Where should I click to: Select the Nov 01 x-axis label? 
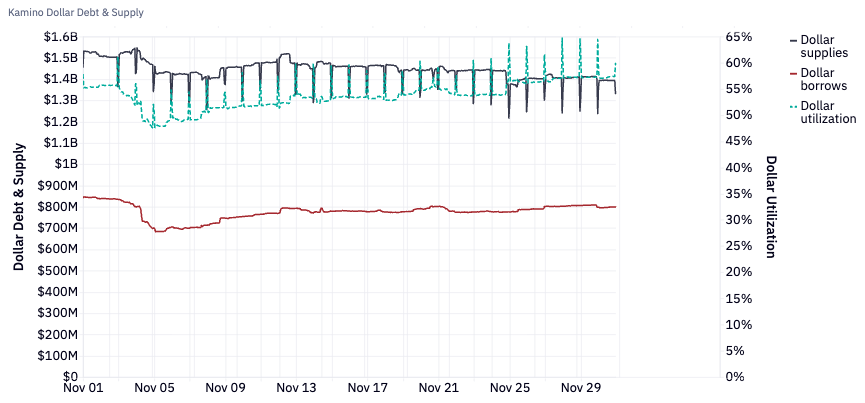pos(83,389)
